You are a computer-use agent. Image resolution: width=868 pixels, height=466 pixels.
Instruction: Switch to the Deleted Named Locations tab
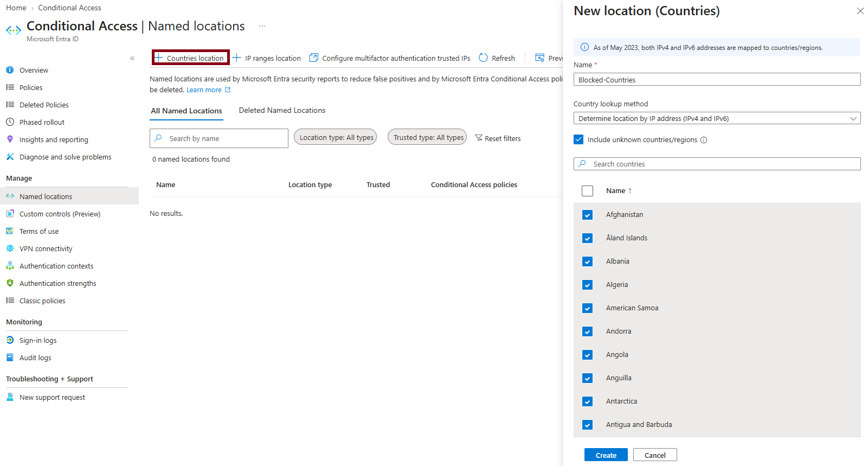coord(282,110)
